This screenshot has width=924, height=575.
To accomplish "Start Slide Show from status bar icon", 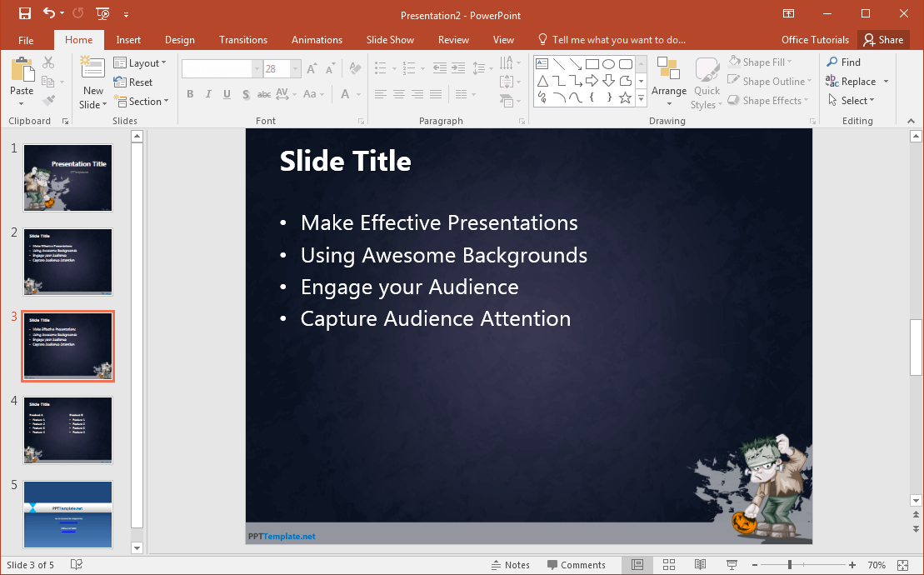I will tap(732, 565).
